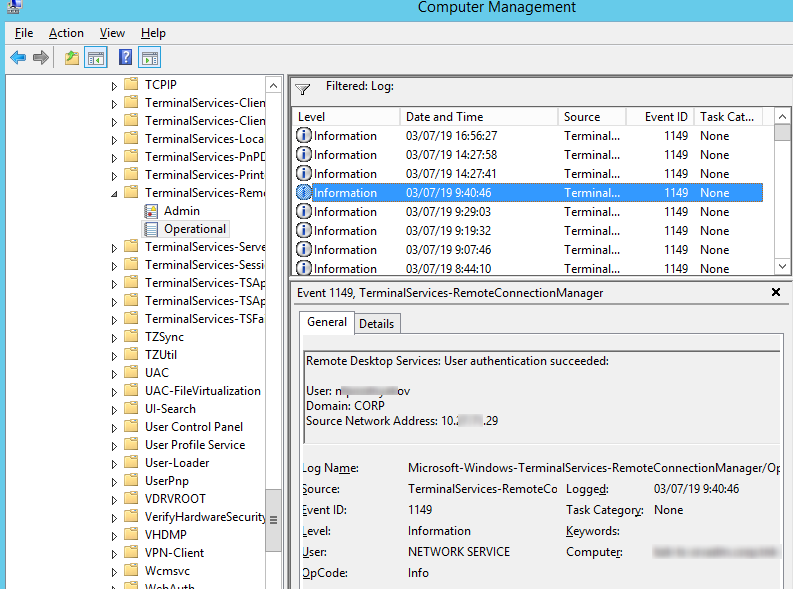This screenshot has width=800, height=600.
Task: Click the Up one level folder icon
Action: click(72, 58)
